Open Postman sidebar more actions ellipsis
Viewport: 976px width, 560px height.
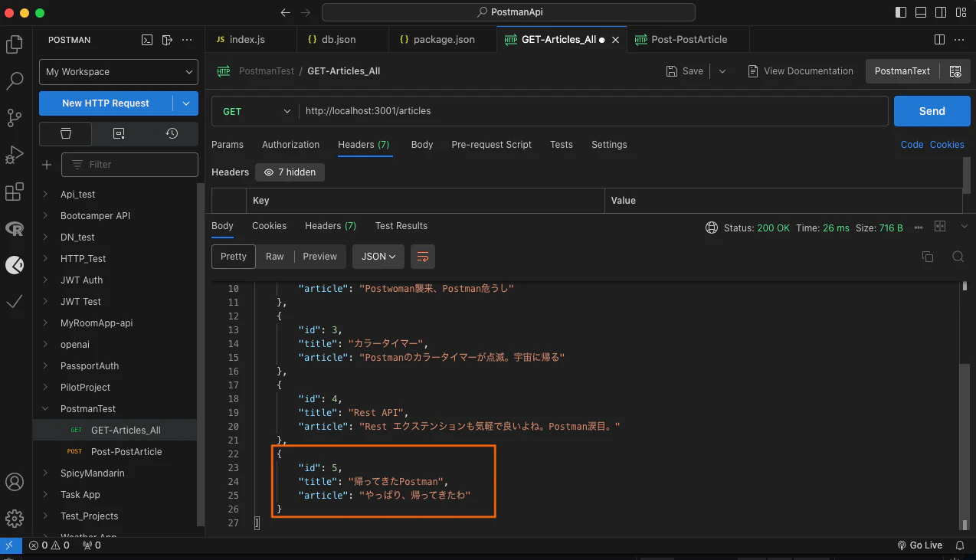(x=187, y=40)
